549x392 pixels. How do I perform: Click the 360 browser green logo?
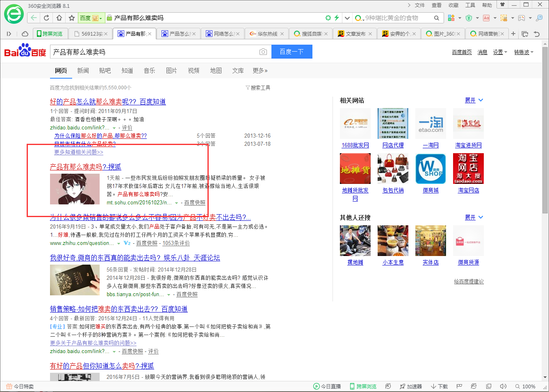pos(14,14)
